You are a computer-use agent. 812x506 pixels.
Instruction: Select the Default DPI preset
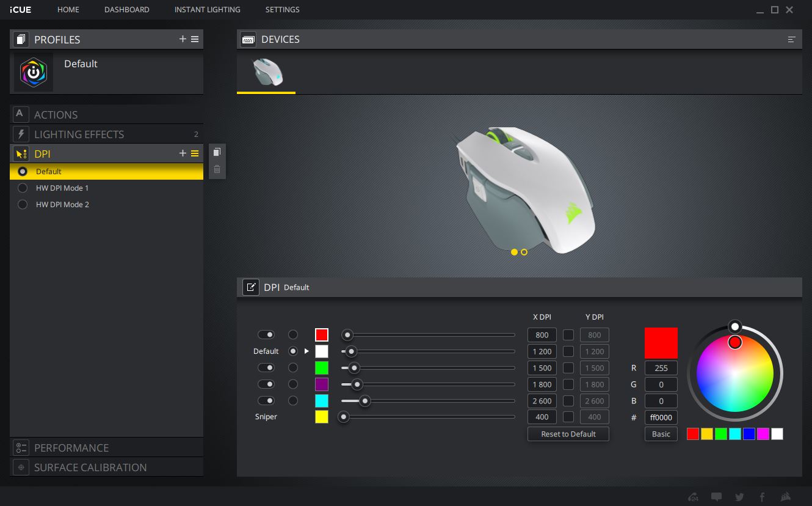(x=107, y=172)
